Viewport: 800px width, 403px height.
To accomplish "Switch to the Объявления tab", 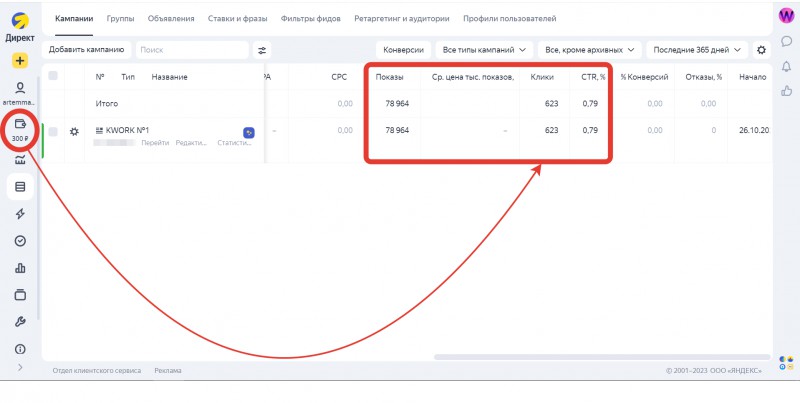I will point(171,18).
